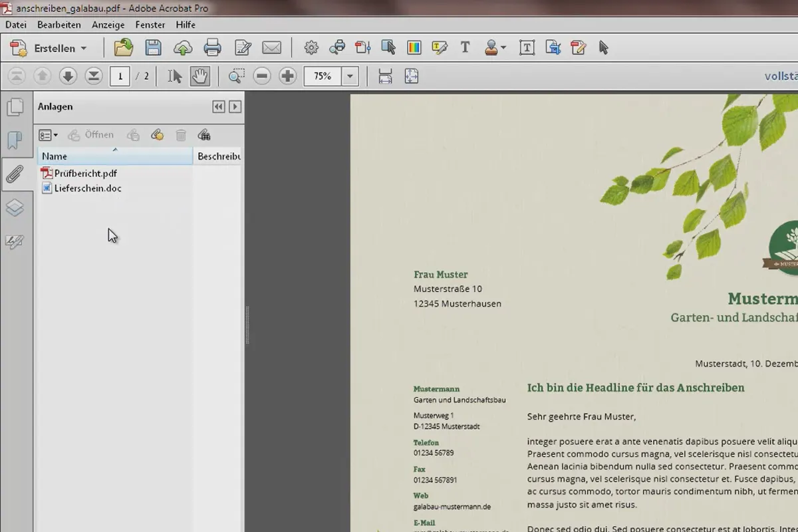Screen dimensions: 798x532
Task: Open the Layers panel icon in sidebar
Action: [x=15, y=208]
